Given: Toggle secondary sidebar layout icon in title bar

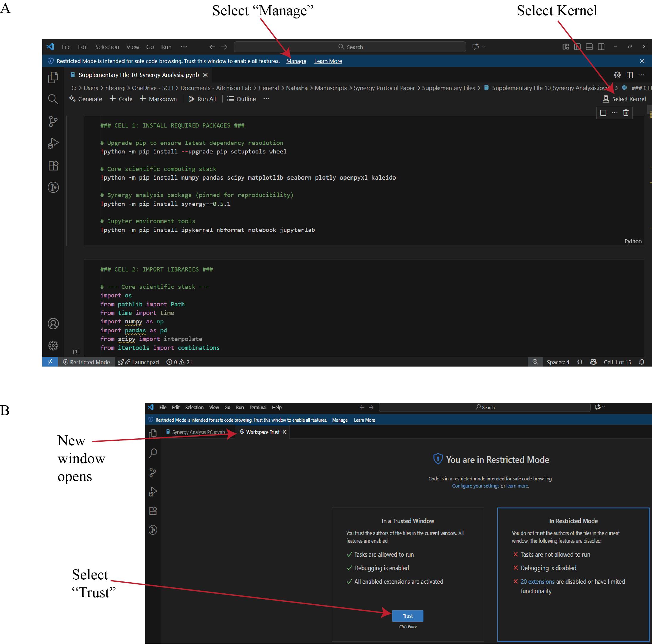Looking at the screenshot, I should tap(601, 47).
